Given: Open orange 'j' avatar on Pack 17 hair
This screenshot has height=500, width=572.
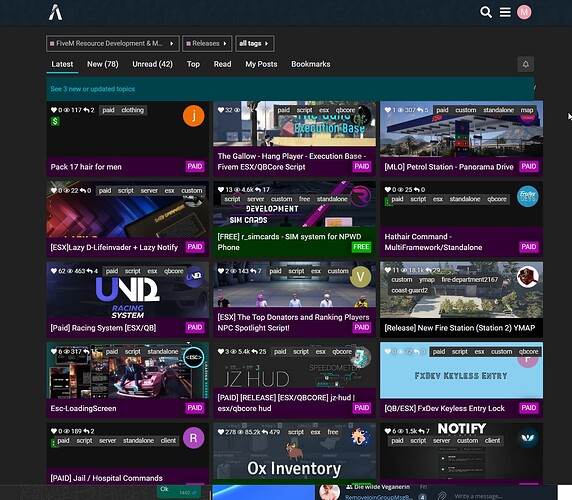Looking at the screenshot, I should coord(193,116).
